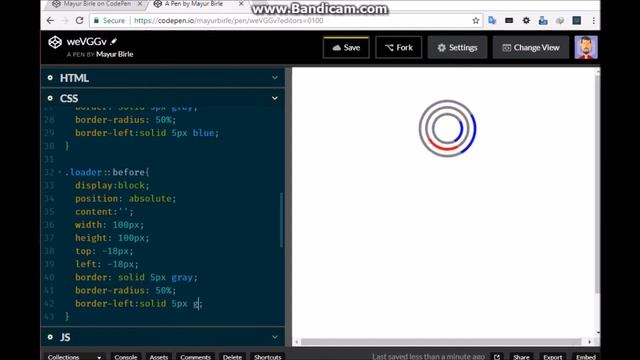Expand the HTML editor chevron
Viewport: 640px width, 360px height.
[275, 78]
